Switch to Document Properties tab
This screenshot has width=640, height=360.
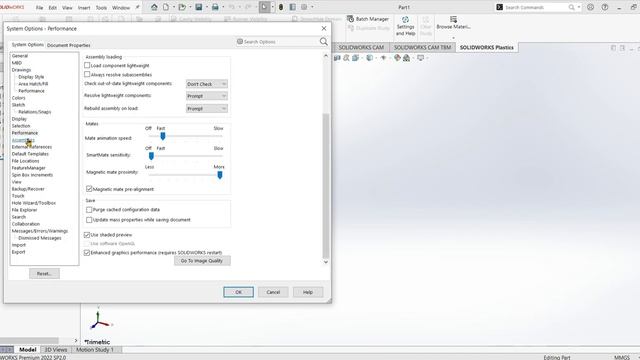click(69, 45)
